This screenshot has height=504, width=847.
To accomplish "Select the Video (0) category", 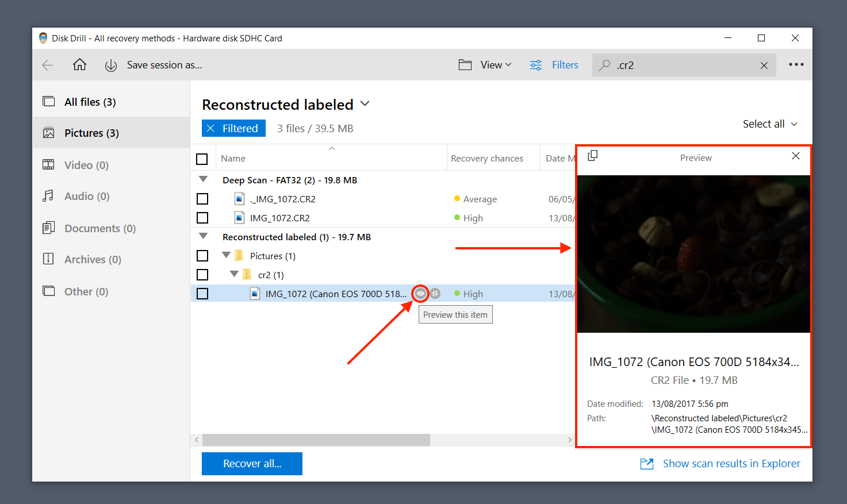I will 111,165.
